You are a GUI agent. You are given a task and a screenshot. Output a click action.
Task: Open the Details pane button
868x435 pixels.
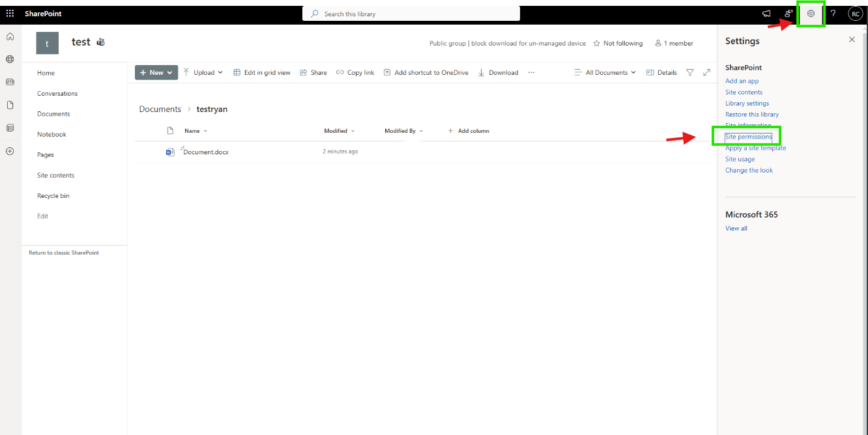tap(661, 72)
